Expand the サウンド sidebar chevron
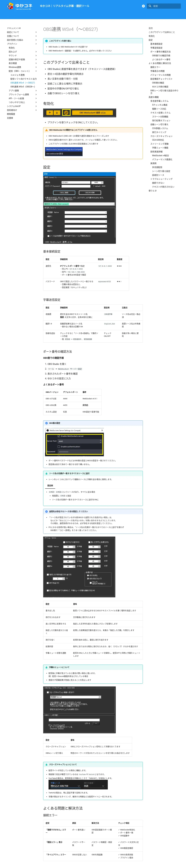186x868 pixels. click(36, 56)
